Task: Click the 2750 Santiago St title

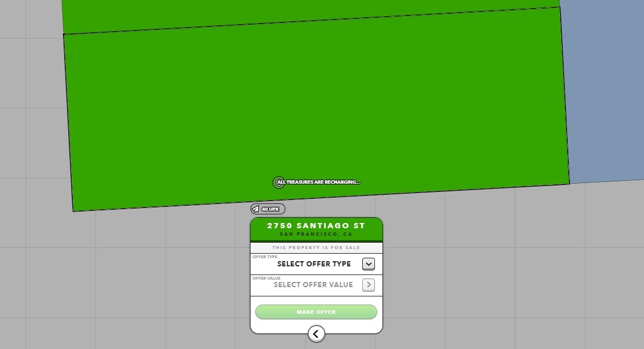Action: click(316, 226)
